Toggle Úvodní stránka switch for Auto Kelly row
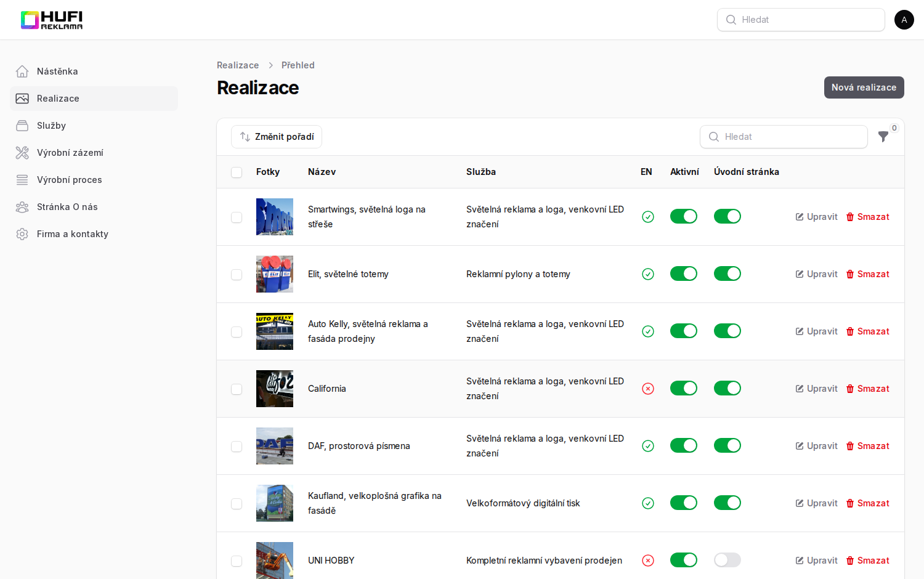 point(727,331)
